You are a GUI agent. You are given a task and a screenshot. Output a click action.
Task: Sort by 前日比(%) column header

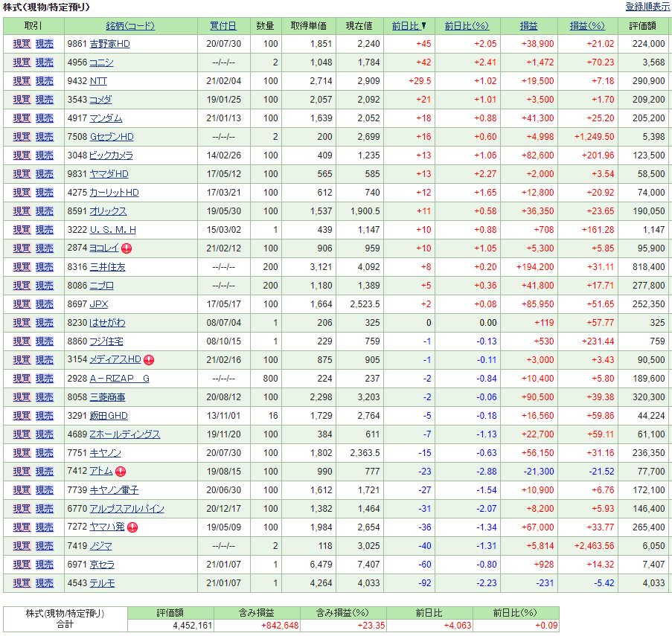tap(467, 26)
